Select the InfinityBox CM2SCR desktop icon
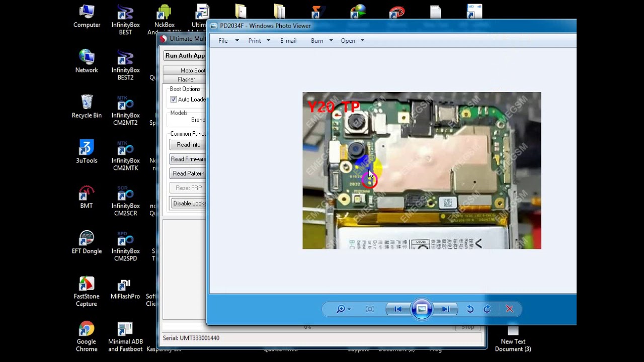 point(125,201)
